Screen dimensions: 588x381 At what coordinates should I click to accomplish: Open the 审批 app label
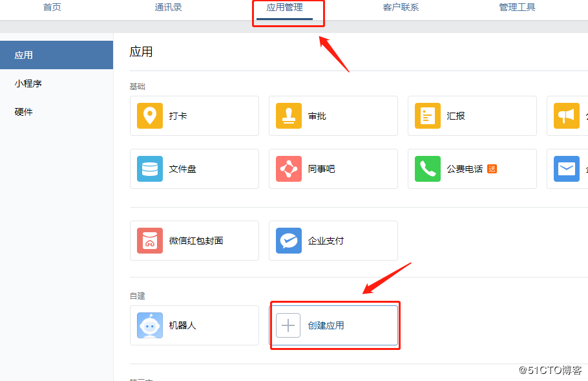tap(317, 116)
